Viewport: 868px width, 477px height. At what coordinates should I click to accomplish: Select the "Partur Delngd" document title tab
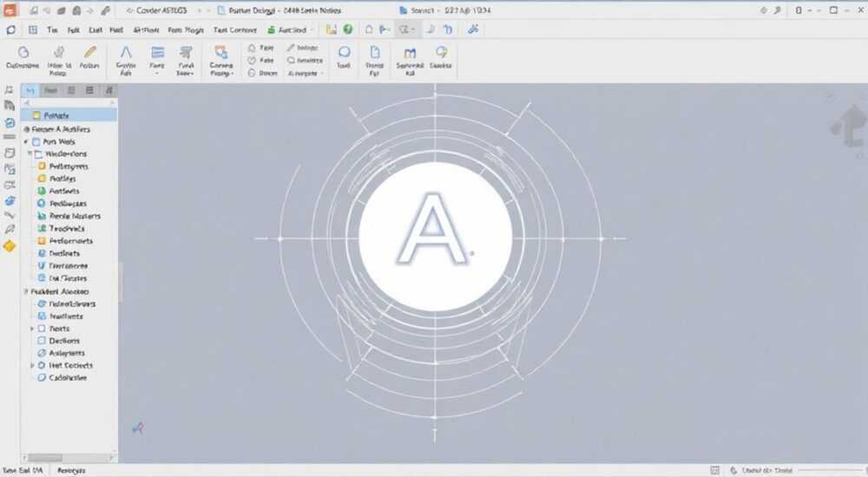tap(279, 10)
